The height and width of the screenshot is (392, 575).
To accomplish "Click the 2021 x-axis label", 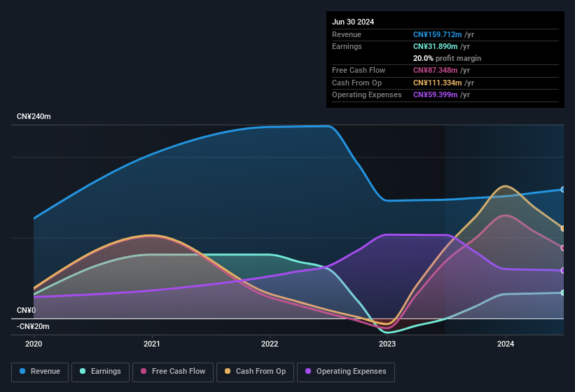I will [152, 344].
